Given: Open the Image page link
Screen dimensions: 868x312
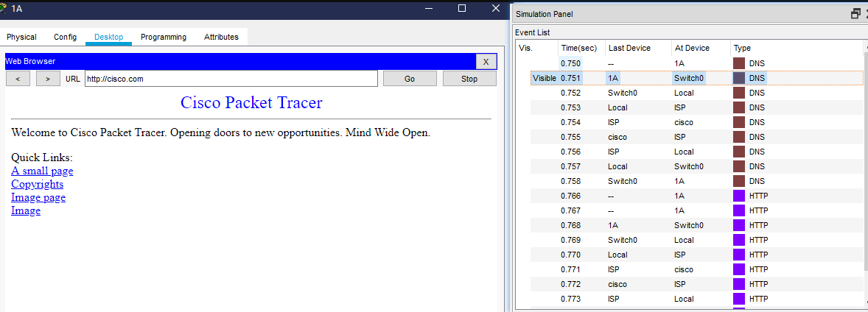Looking at the screenshot, I should (38, 197).
